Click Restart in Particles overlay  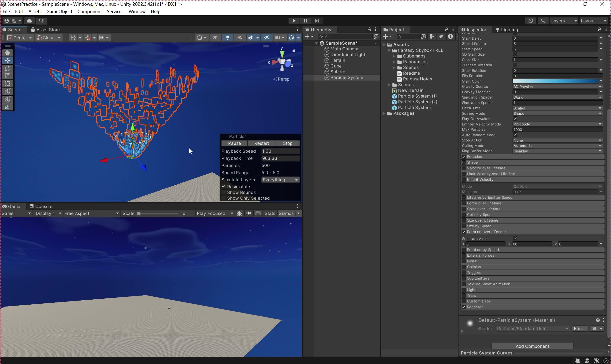[262, 143]
